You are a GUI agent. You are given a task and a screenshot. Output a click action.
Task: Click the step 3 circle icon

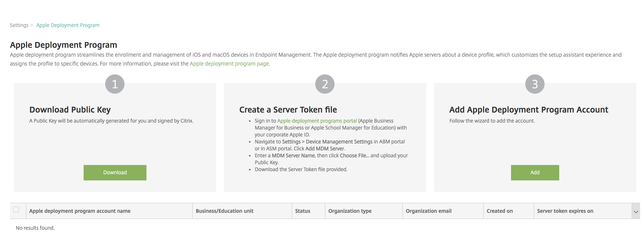535,84
